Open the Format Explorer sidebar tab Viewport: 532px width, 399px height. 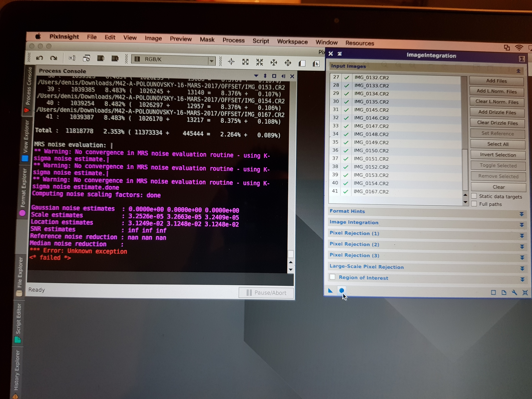tap(24, 192)
